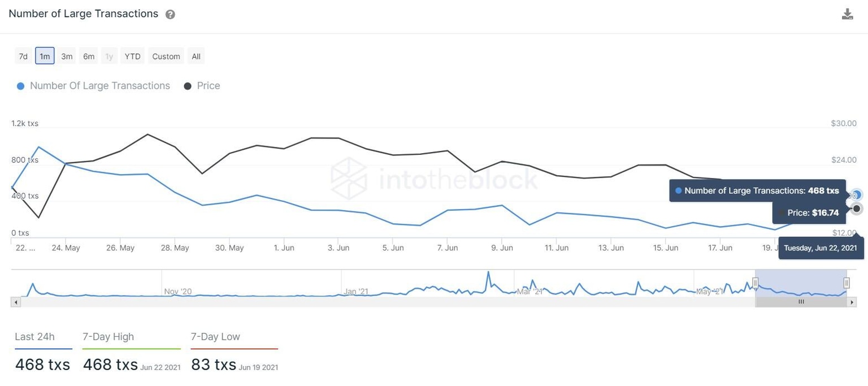The height and width of the screenshot is (386, 868).
Task: Select the 3m time range
Action: (x=67, y=56)
